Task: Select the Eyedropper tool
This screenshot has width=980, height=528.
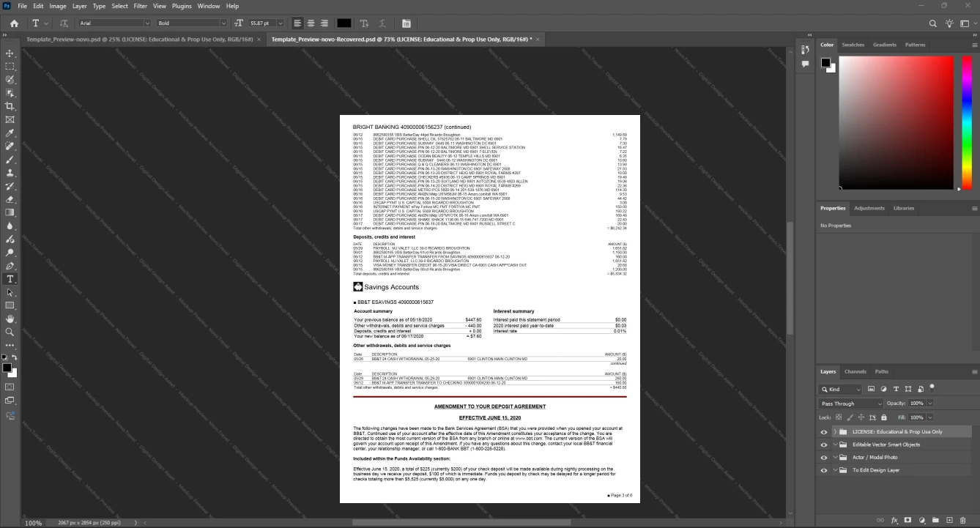Action: [10, 133]
